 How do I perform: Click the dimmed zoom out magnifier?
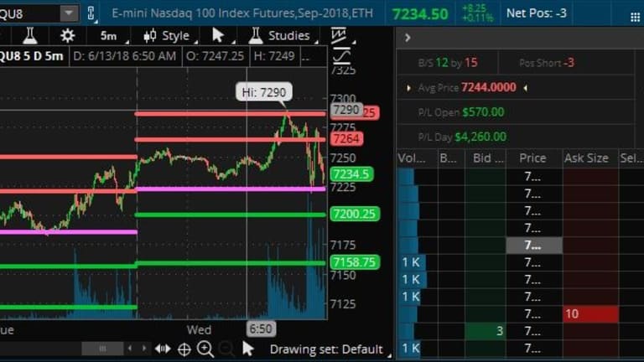click(x=226, y=349)
